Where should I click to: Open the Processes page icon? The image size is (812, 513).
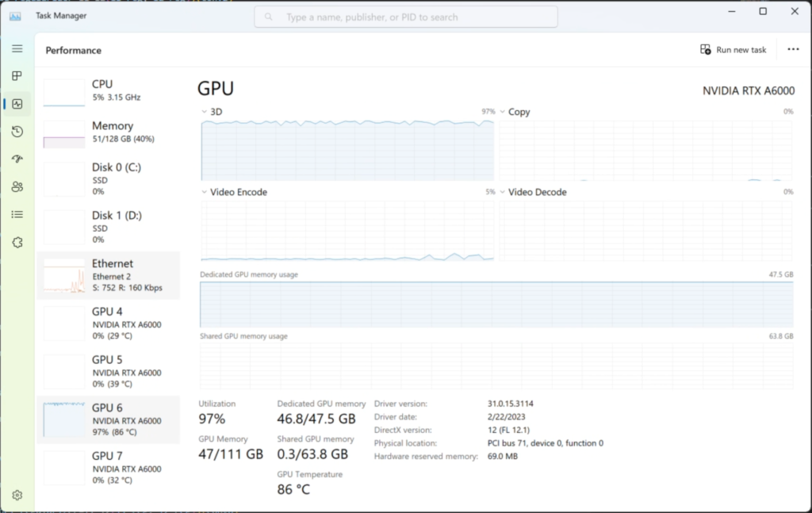pos(17,76)
